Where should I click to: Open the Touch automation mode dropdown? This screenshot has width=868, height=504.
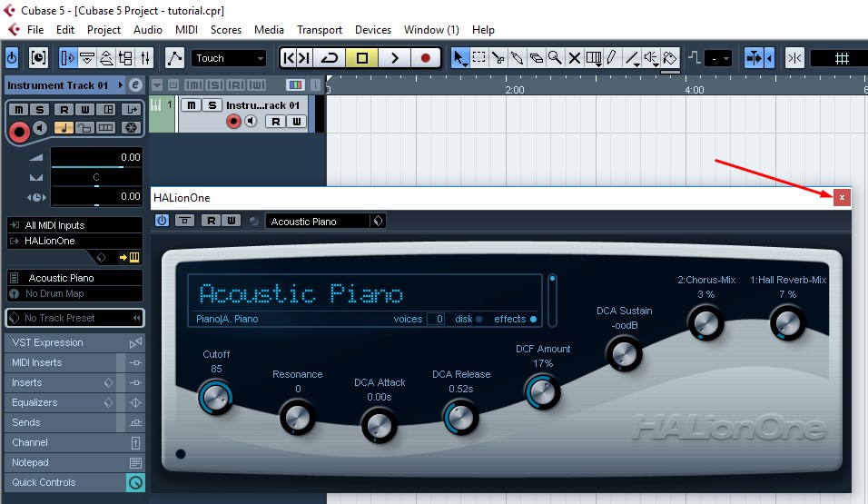point(229,58)
